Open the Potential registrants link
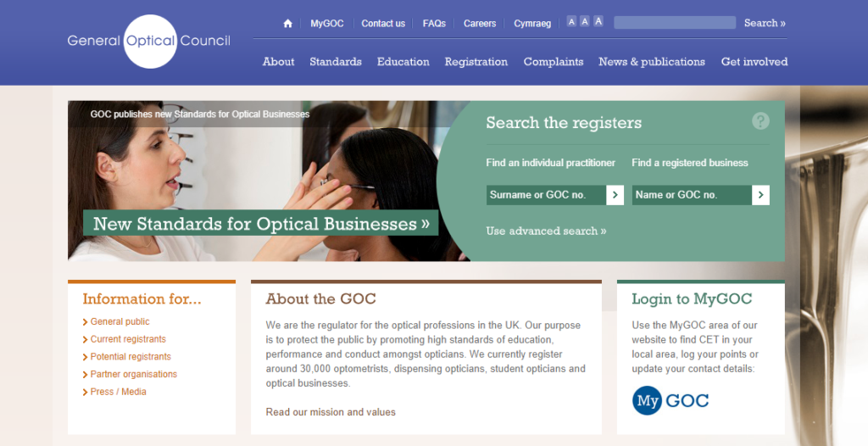The width and height of the screenshot is (868, 446). [131, 356]
